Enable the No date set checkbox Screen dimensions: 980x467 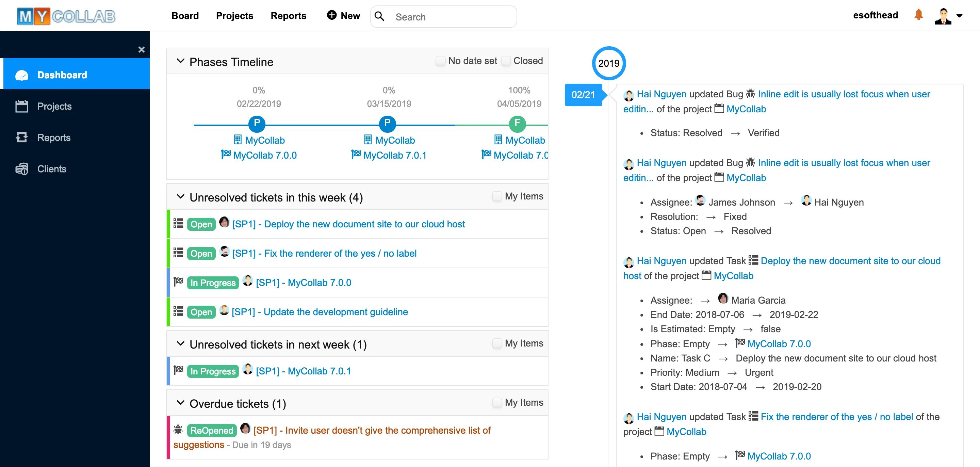[x=440, y=61]
